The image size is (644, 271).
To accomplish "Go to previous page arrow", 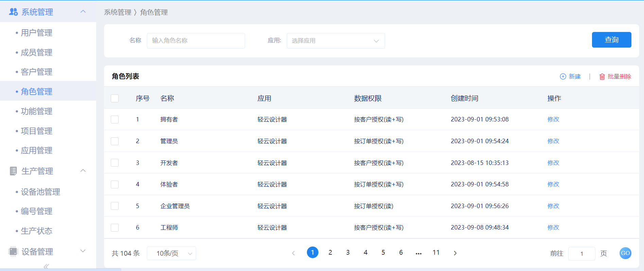I will click(294, 253).
